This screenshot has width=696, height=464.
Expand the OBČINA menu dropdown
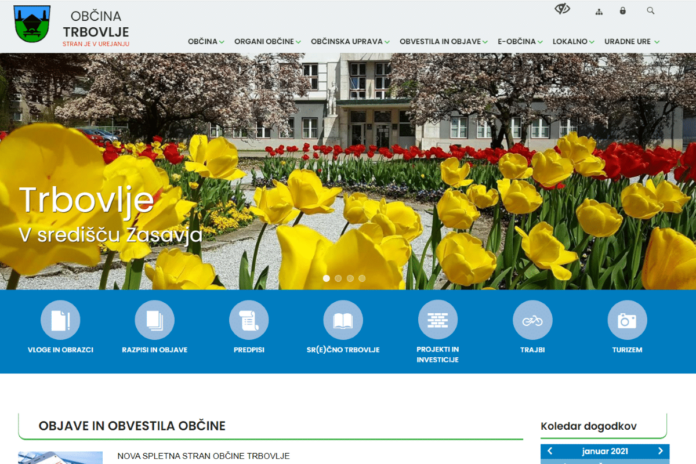(x=206, y=41)
